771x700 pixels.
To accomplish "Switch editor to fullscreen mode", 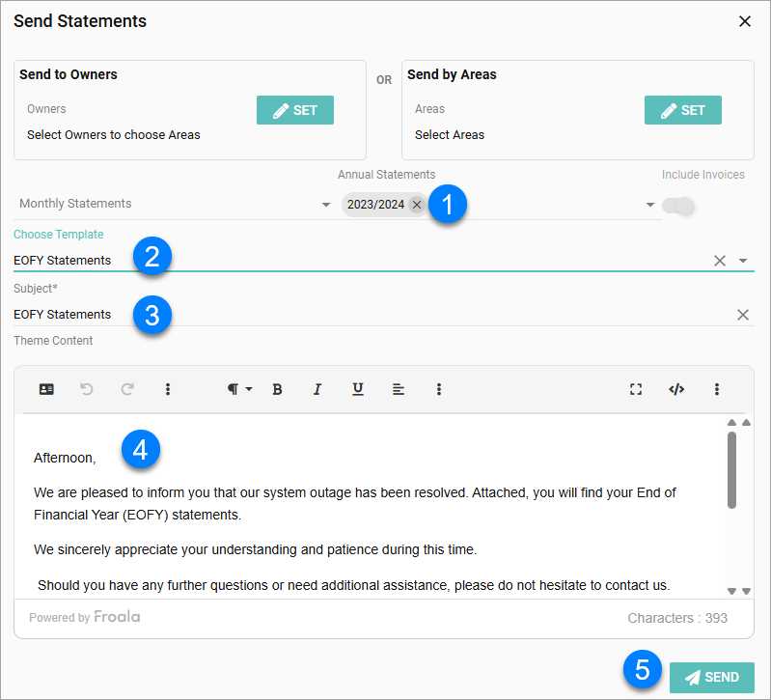I will [x=636, y=389].
